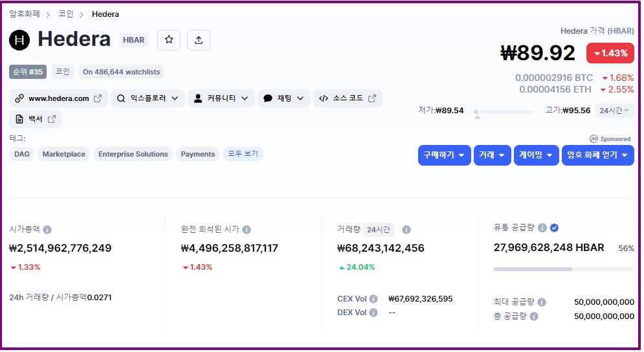Click the circulating supply 56% progress bar

[564, 269]
